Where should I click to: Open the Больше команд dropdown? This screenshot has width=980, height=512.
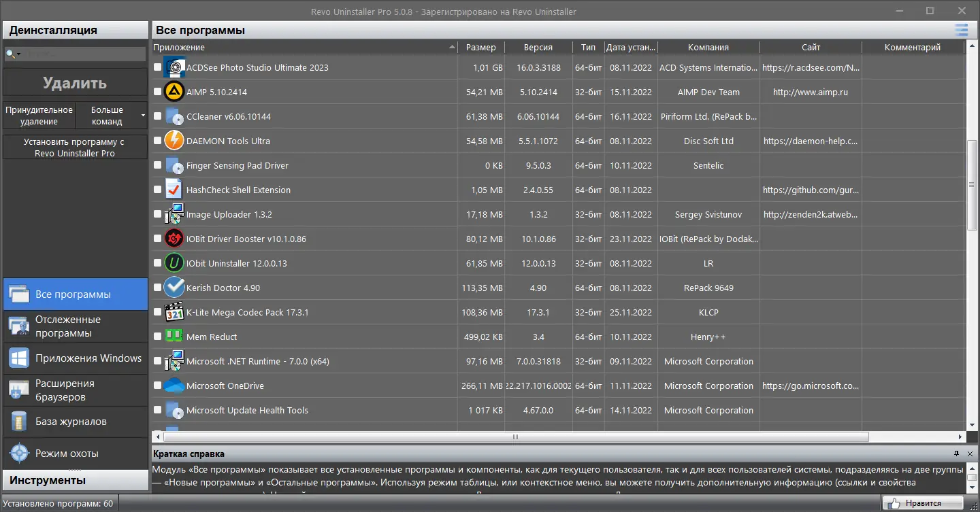111,116
